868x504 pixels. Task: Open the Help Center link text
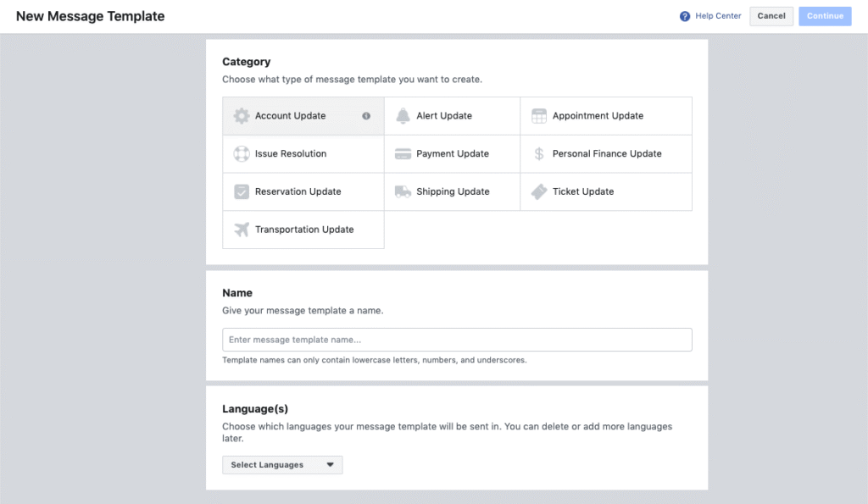pos(718,16)
